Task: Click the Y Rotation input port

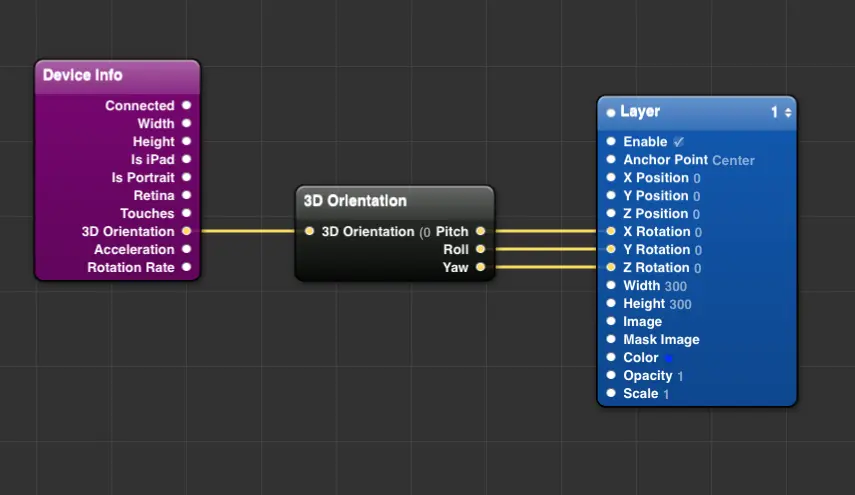Action: tap(611, 249)
